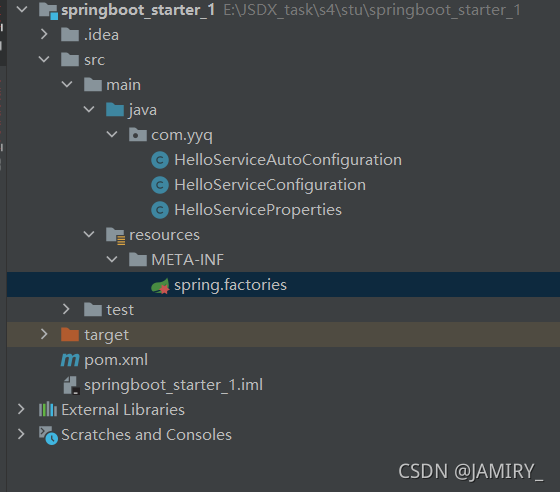Viewport: 560px width, 492px height.
Task: Click the External Libraries bar icon
Action: 48,410
